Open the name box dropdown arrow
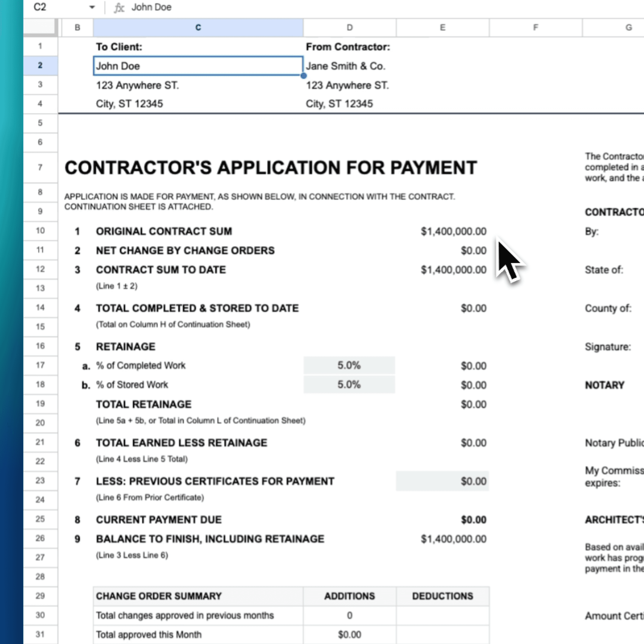This screenshot has height=644, width=644. click(92, 7)
